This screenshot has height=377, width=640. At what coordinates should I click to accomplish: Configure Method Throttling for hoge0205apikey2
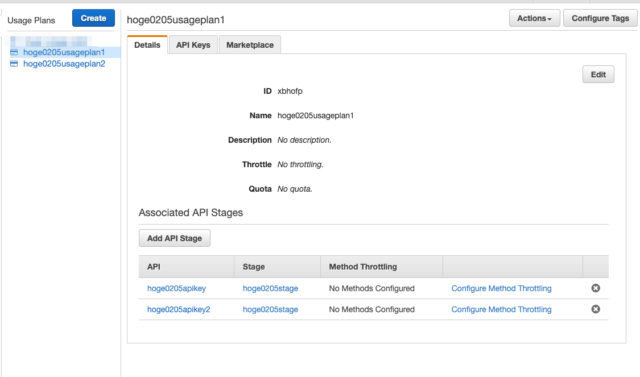[x=501, y=310]
